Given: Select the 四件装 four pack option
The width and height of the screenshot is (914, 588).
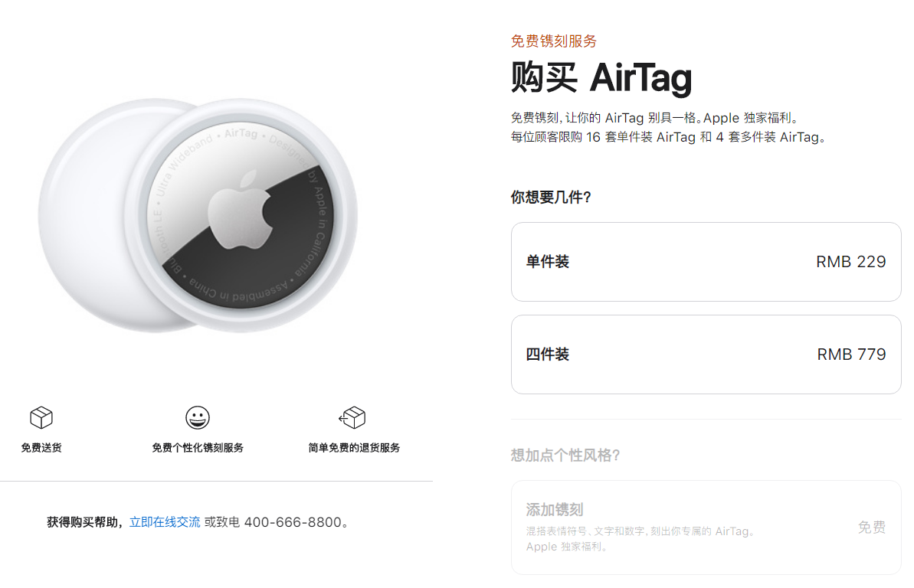Looking at the screenshot, I should point(706,354).
